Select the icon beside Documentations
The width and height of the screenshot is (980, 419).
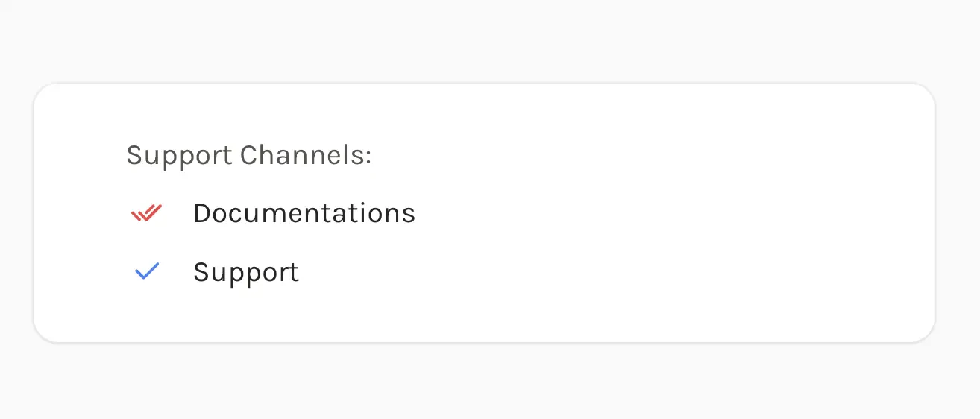pyautogui.click(x=146, y=213)
